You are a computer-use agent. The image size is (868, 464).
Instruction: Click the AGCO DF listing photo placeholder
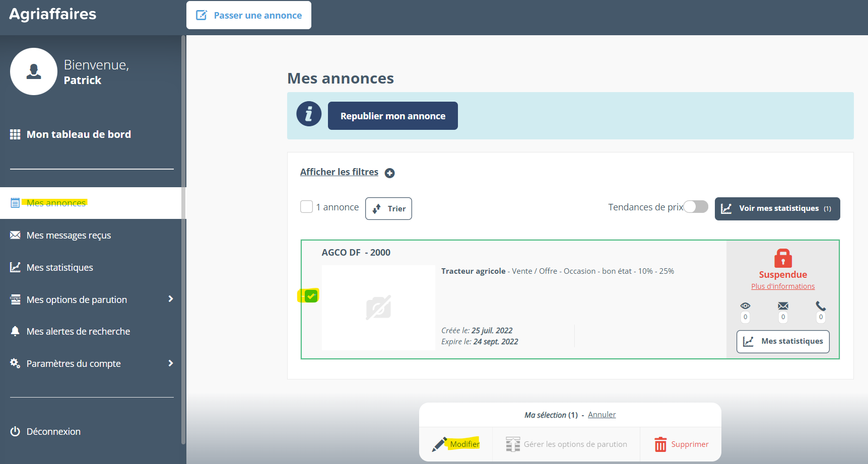point(378,307)
